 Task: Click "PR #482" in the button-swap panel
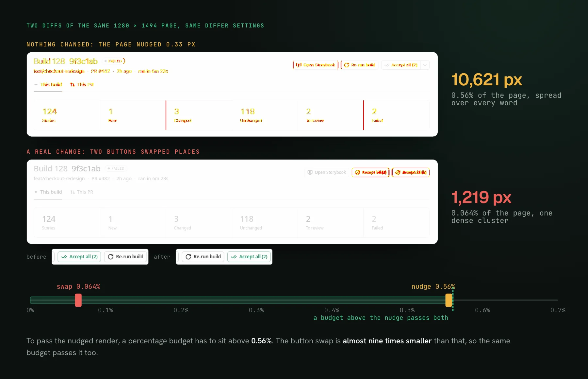101,179
